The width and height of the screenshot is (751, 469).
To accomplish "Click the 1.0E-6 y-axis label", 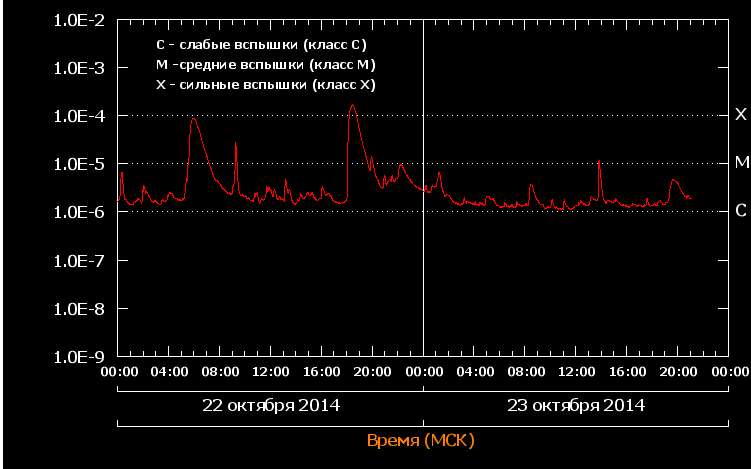I will point(79,212).
